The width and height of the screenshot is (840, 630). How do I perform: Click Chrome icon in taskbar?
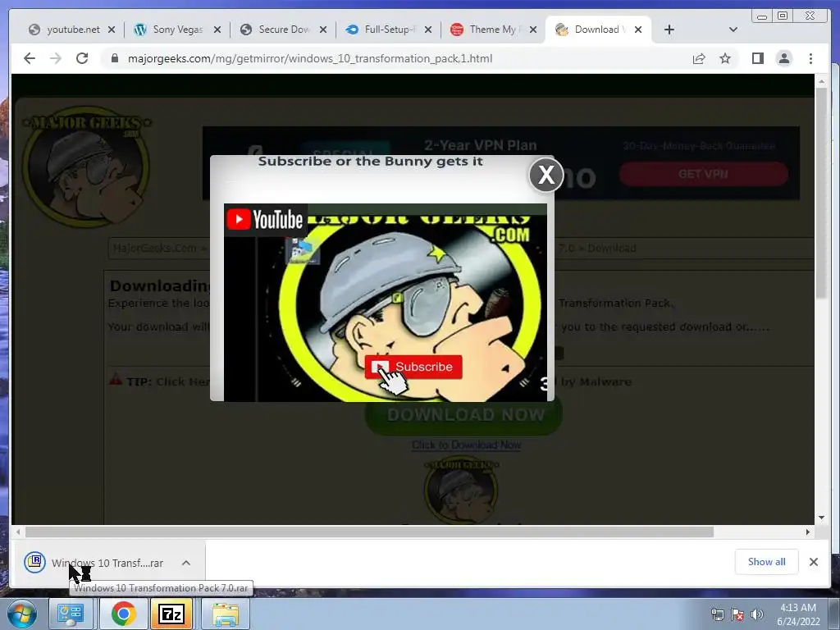(x=123, y=614)
